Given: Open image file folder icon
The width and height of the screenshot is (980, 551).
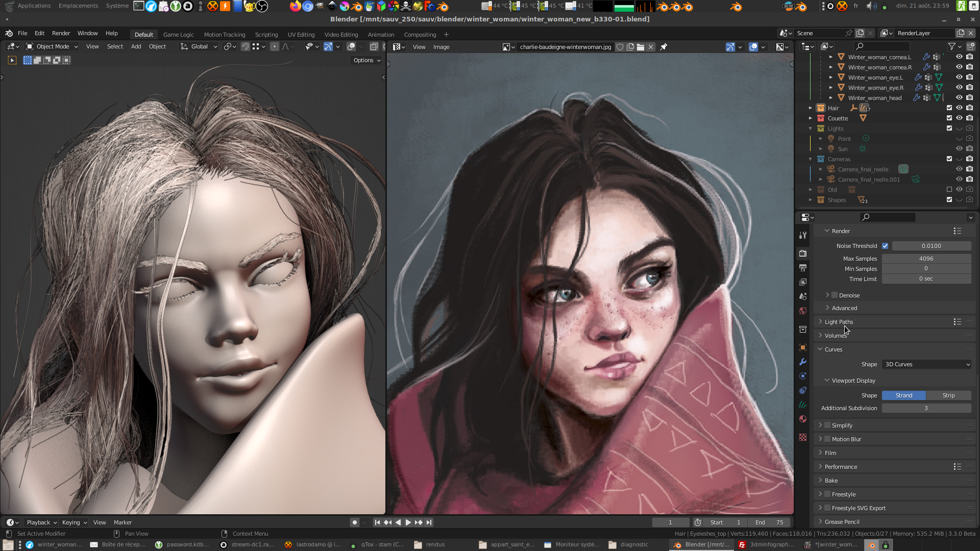Looking at the screenshot, I should (x=641, y=47).
